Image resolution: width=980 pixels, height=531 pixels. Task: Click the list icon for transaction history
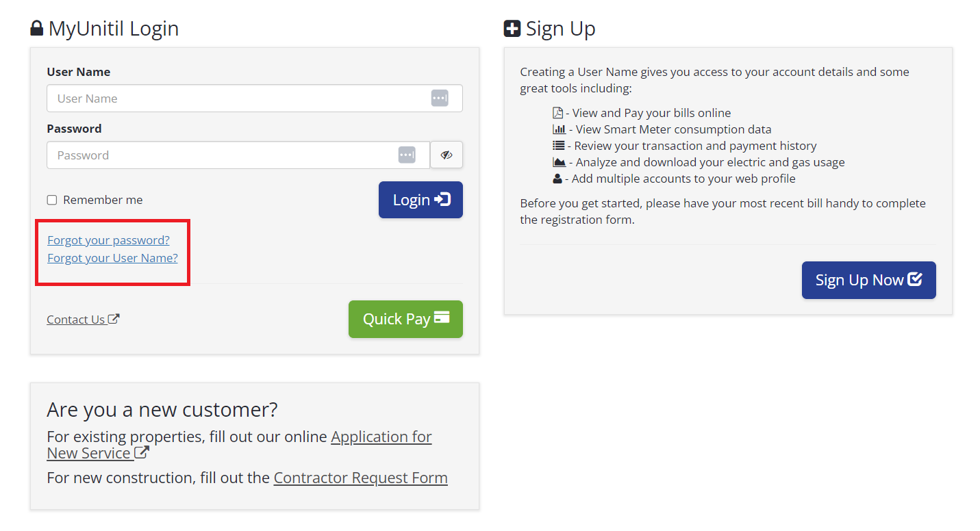pyautogui.click(x=559, y=146)
